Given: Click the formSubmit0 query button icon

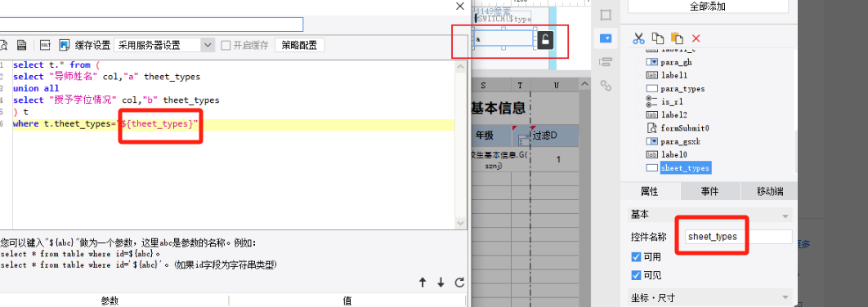Looking at the screenshot, I should pyautogui.click(x=651, y=128).
